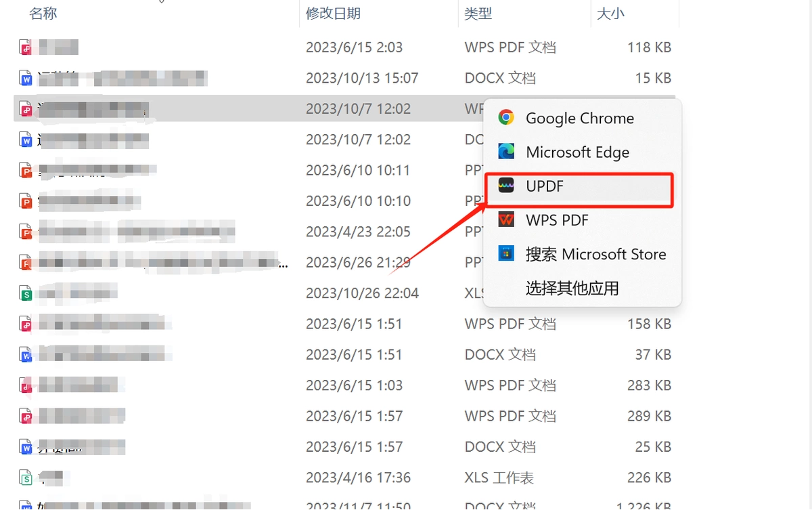
Task: Sort by 类型 column header
Action: 478,13
